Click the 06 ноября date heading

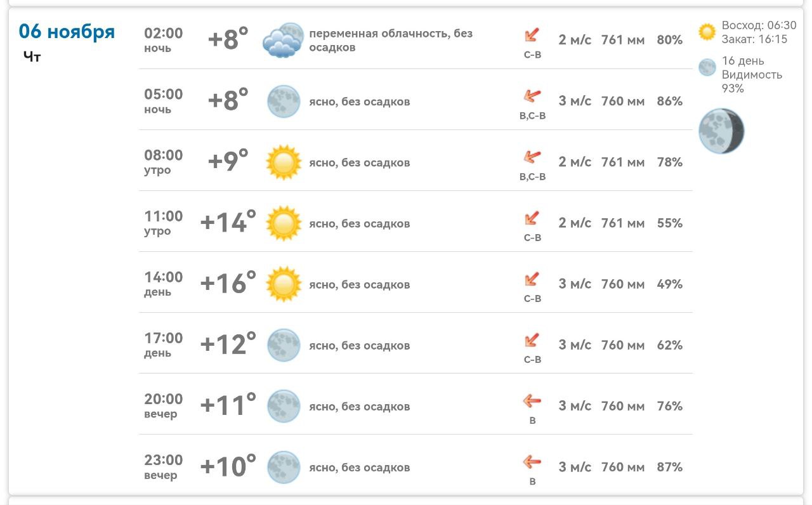click(x=67, y=32)
